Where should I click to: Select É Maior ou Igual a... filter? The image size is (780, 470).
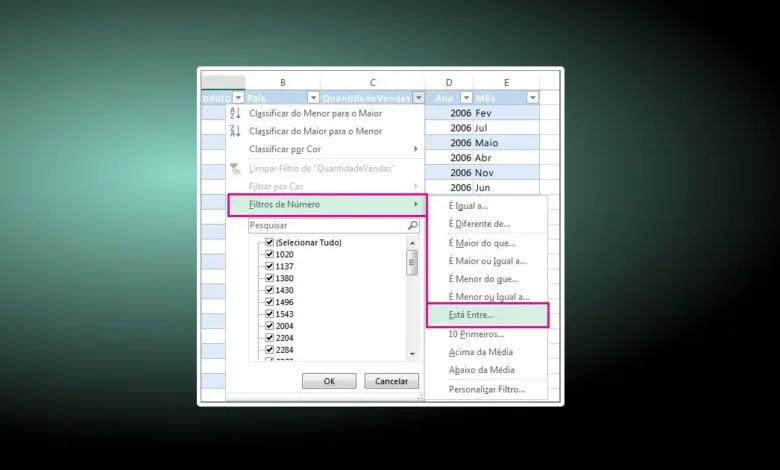(x=488, y=261)
